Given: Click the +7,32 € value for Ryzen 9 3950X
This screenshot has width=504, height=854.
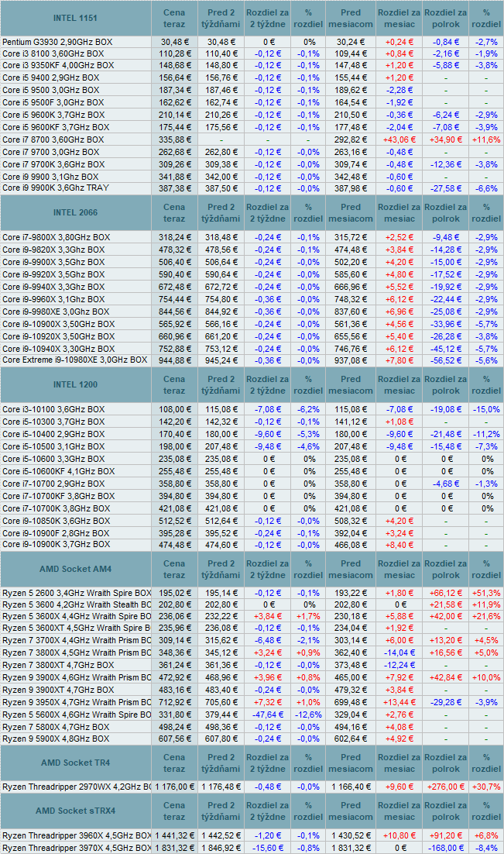Looking at the screenshot, I should (x=267, y=702).
